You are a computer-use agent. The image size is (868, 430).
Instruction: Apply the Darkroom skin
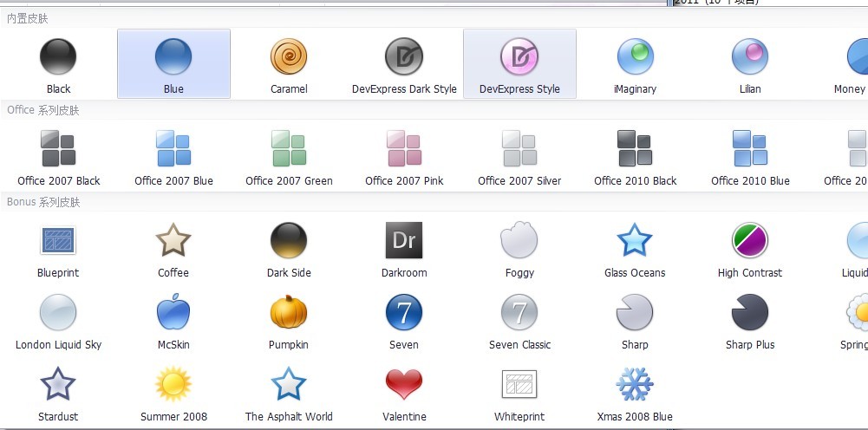(404, 240)
